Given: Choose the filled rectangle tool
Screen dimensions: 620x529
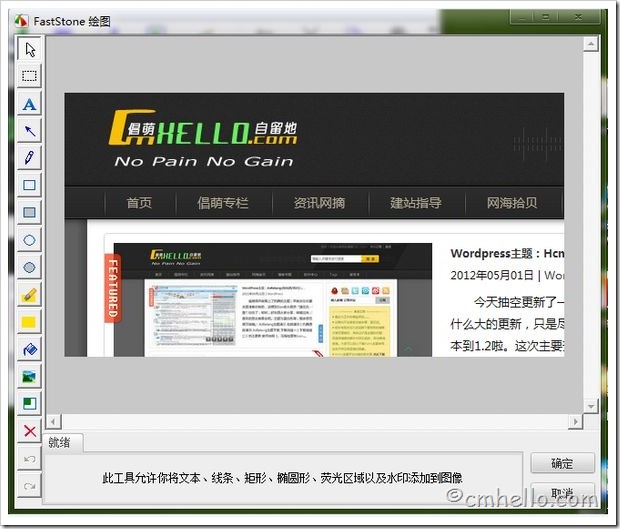Looking at the screenshot, I should (29, 212).
